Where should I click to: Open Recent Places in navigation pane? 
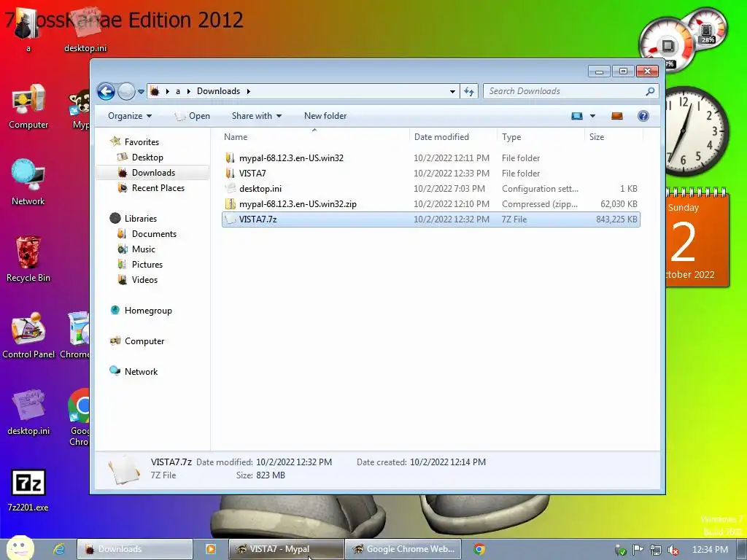click(x=158, y=188)
